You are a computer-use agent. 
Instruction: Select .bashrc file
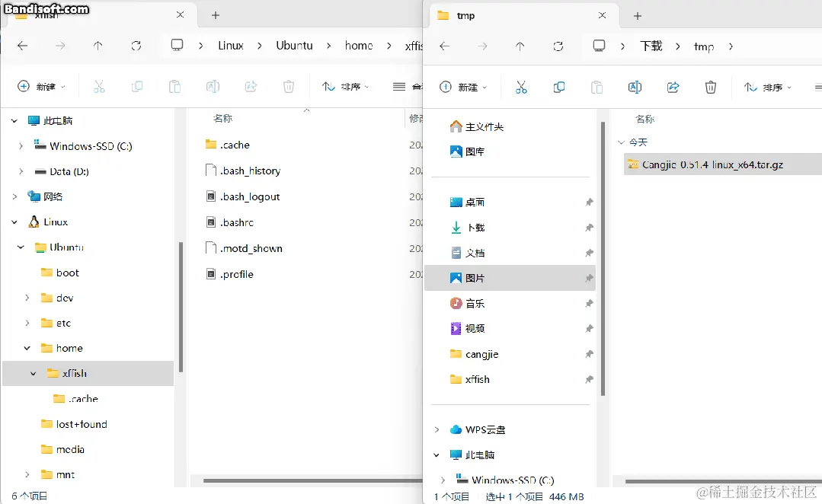pos(236,222)
